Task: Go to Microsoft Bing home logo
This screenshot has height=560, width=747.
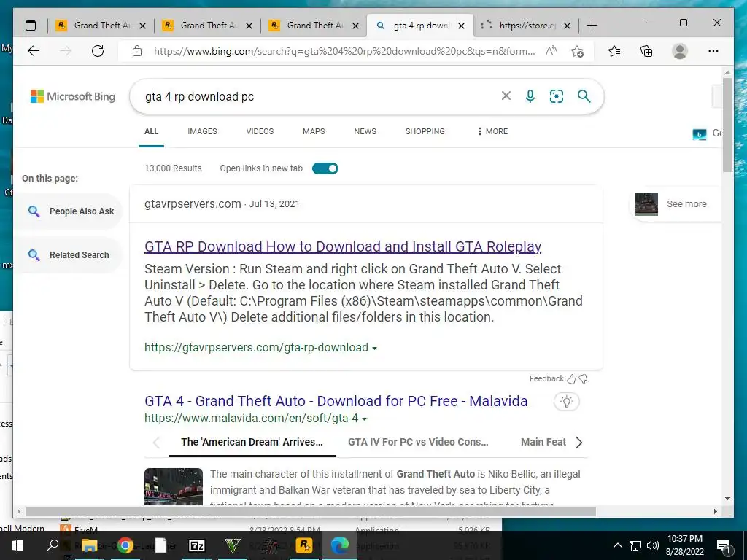Action: 73,96
